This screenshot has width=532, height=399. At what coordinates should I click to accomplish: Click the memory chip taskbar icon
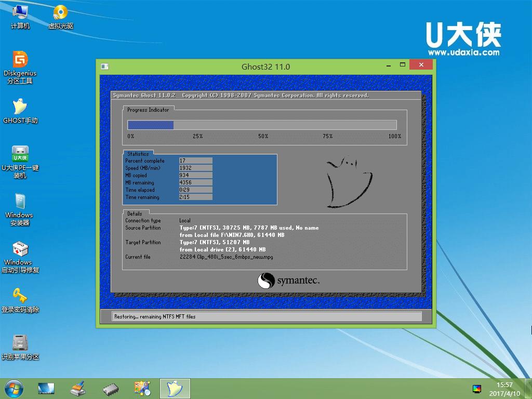point(111,388)
